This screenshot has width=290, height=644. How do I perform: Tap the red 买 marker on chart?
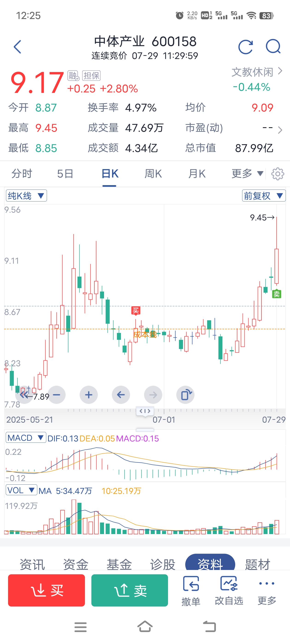click(x=136, y=310)
